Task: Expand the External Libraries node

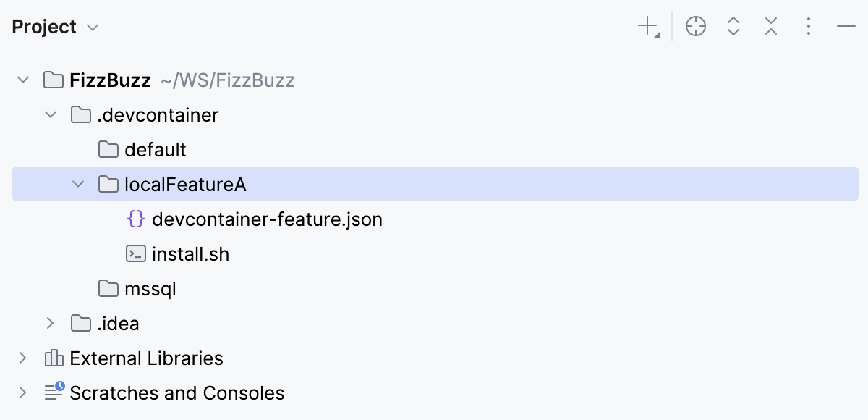Action: pyautogui.click(x=22, y=358)
